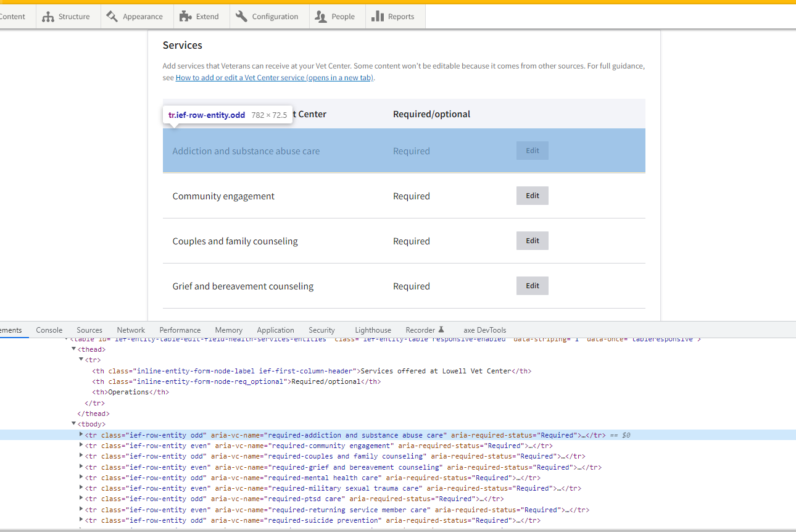Screen dimensions: 796x532
Task: Expand the required-grief and bereavement counseling tr node
Action: pyautogui.click(x=81, y=467)
